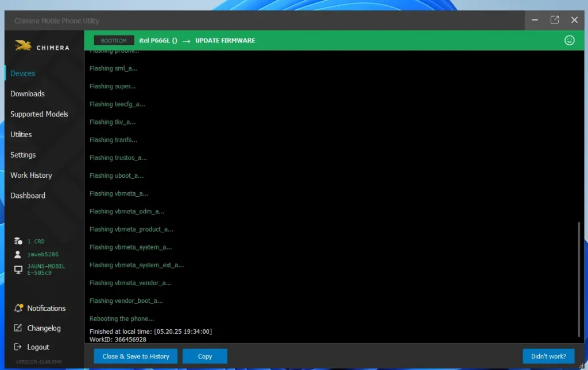Click the Notifications bell icon
Screen dimensions: 588x370
pos(18,308)
